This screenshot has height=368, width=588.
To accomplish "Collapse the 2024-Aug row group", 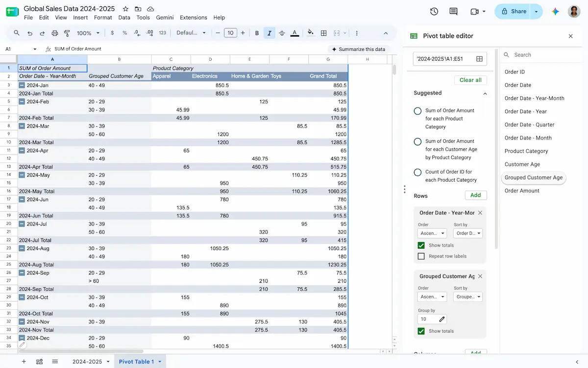I will pos(22,248).
